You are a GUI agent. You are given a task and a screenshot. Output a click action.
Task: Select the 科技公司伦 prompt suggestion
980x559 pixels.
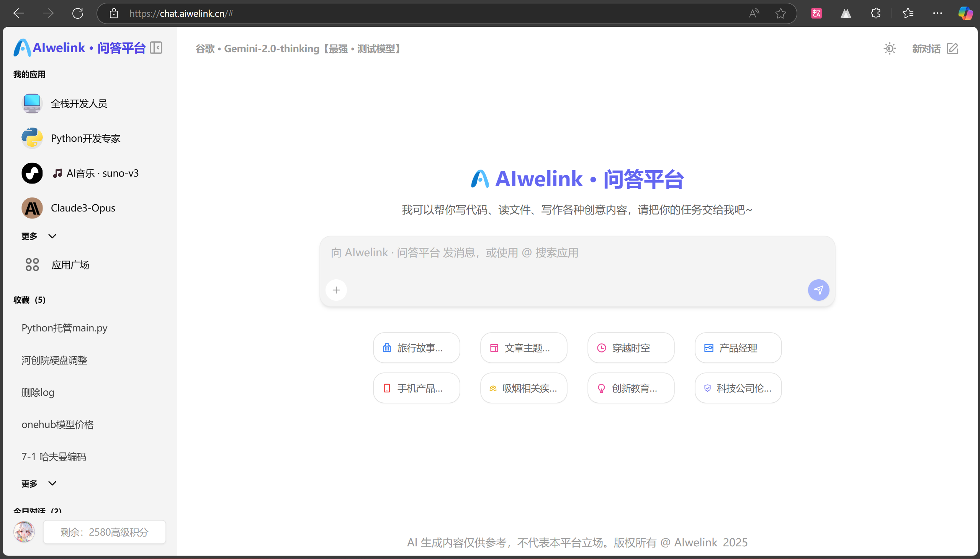738,388
